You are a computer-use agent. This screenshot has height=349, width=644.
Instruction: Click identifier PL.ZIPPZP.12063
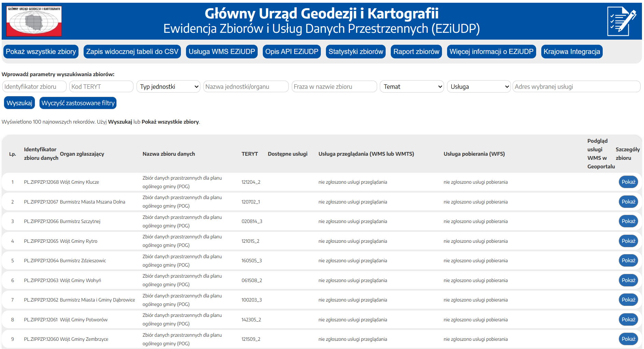pyautogui.click(x=41, y=280)
